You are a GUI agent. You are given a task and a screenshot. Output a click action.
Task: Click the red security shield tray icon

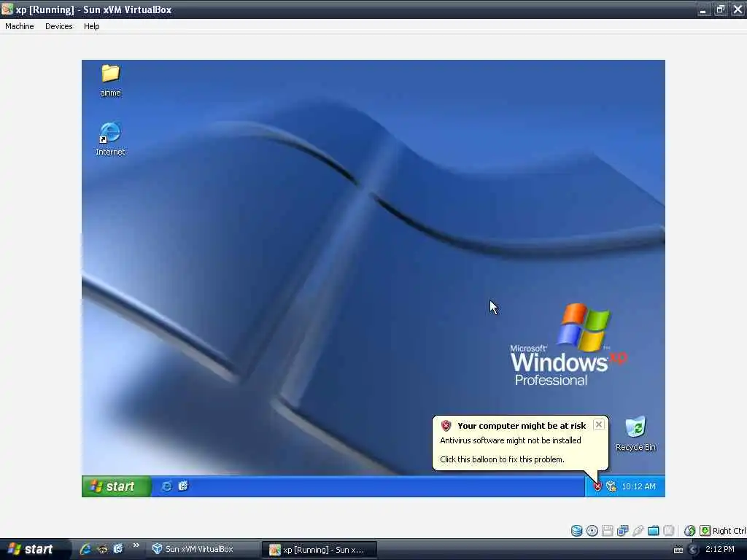pos(598,486)
